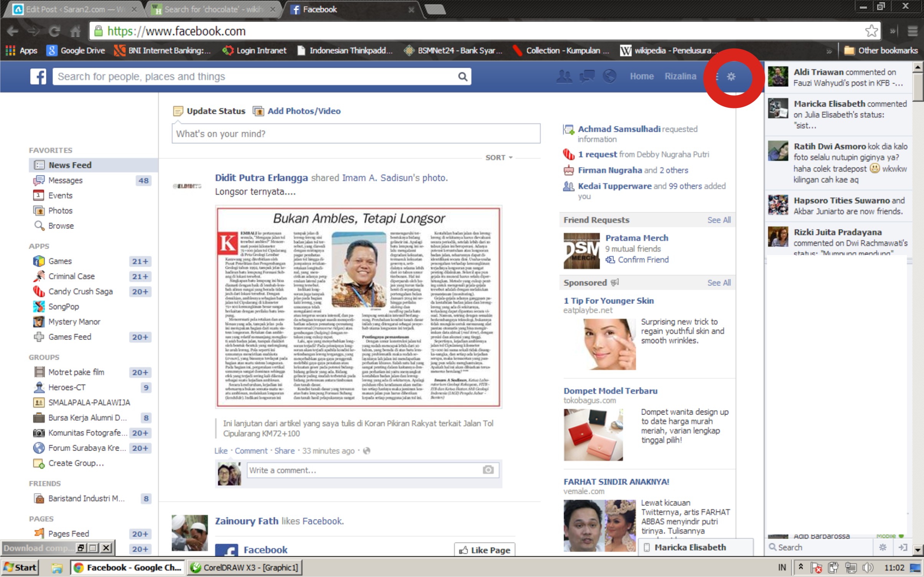Open Candy Crush Saga app
The width and height of the screenshot is (924, 577).
coord(81,292)
